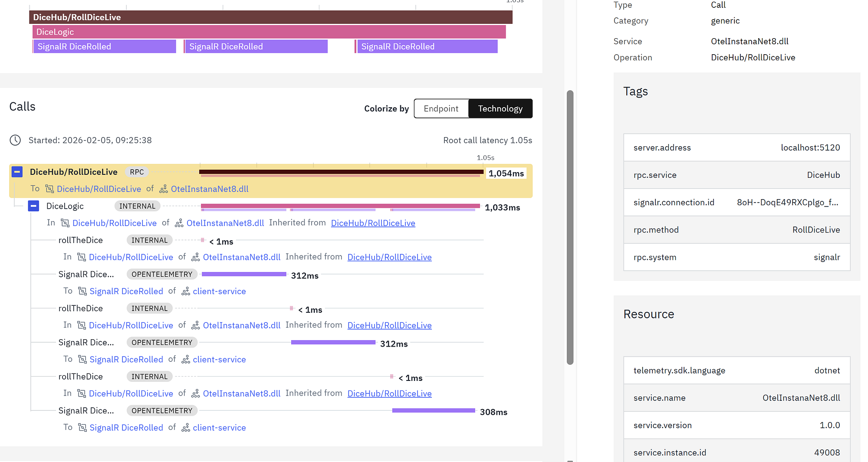Click endpoint icon in the root call row
868x462 pixels.
point(49,189)
